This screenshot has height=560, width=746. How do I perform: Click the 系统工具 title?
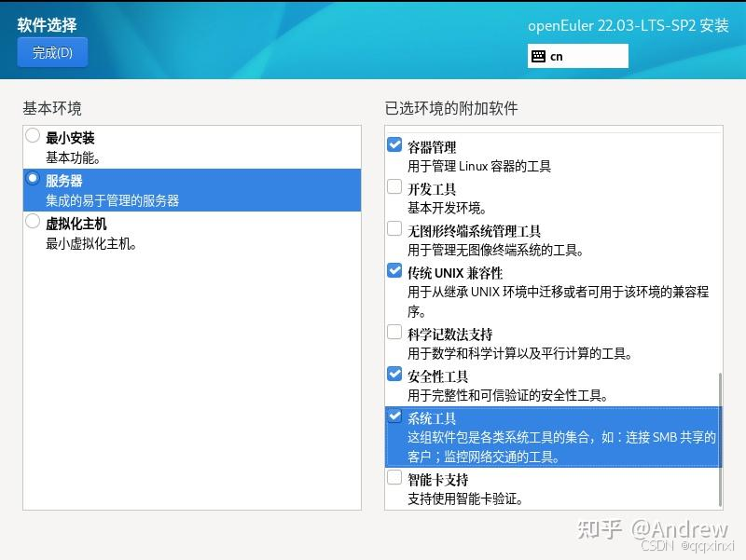tap(432, 418)
